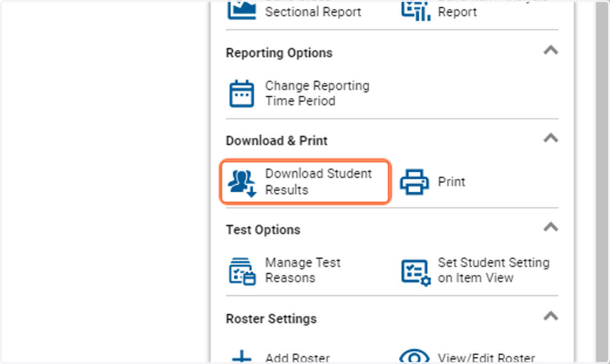Image resolution: width=610 pixels, height=364 pixels.
Task: Click the Item Analysis Report icon
Action: [415, 10]
